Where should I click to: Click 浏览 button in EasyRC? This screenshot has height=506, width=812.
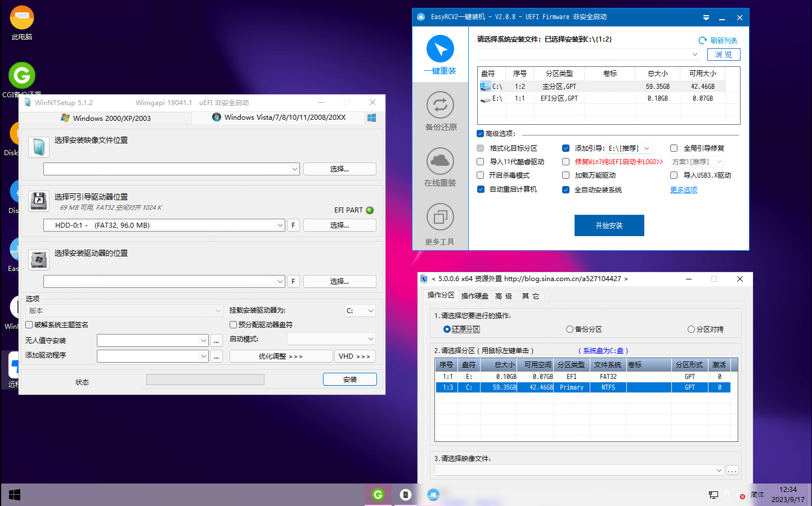click(x=723, y=55)
